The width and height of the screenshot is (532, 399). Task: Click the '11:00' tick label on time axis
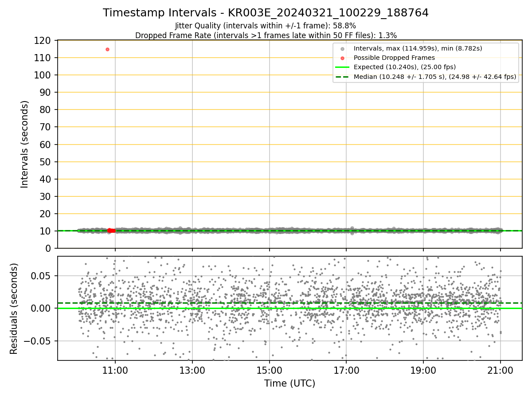click(115, 371)
